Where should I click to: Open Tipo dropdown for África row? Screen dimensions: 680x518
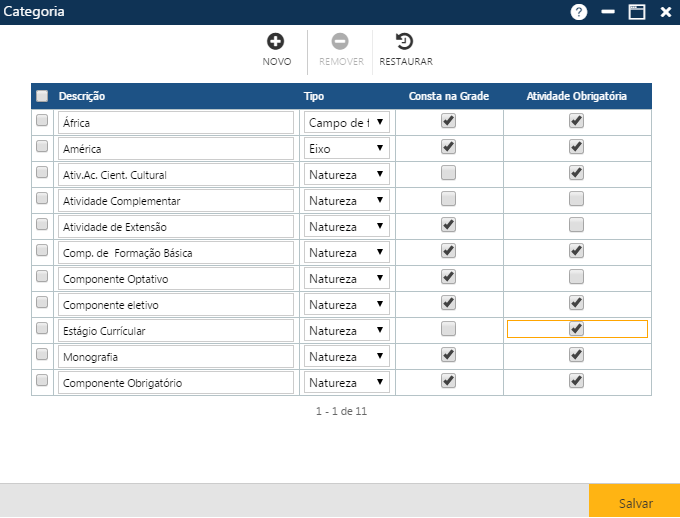(347, 122)
